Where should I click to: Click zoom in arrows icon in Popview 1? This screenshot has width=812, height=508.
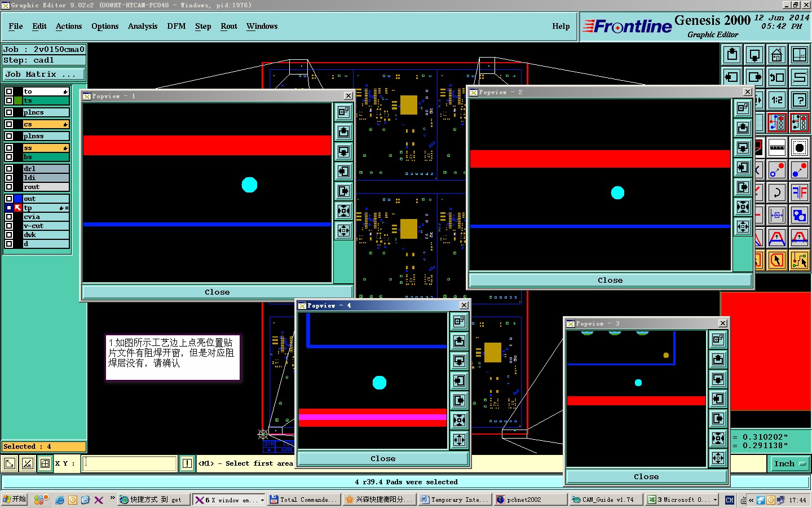(x=343, y=211)
